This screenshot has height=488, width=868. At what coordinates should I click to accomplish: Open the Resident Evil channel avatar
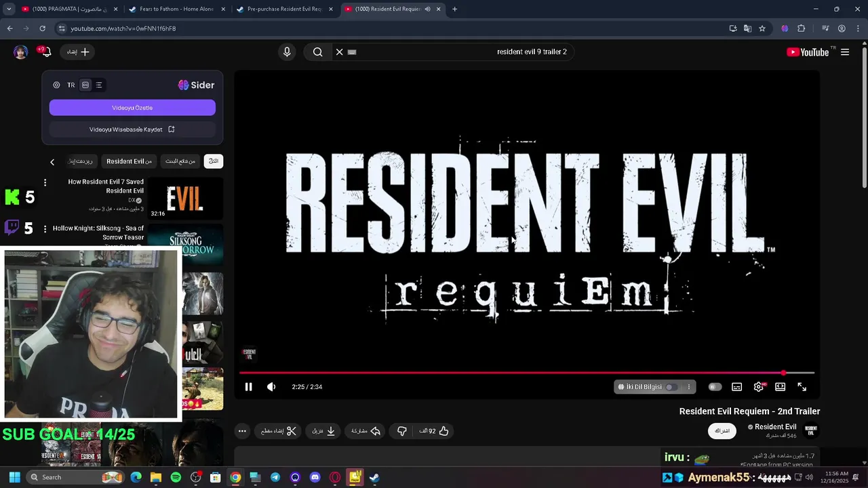811,430
